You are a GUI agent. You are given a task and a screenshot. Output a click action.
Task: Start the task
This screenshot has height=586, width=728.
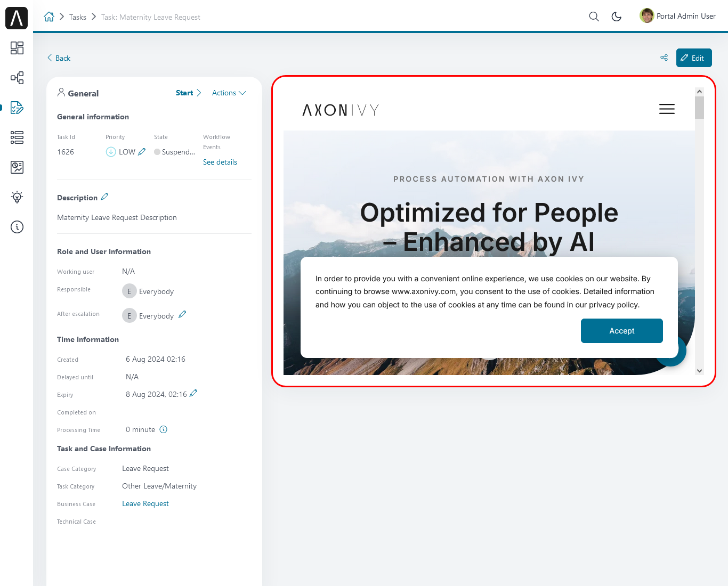188,93
